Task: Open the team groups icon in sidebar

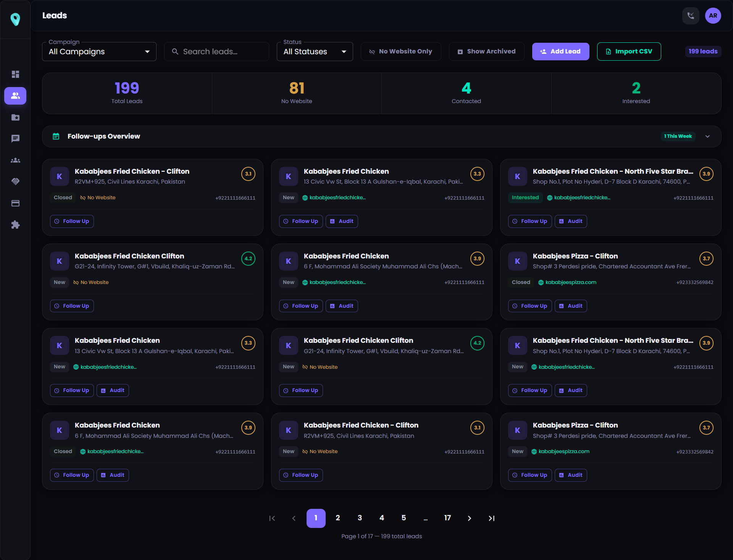Action: (15, 160)
